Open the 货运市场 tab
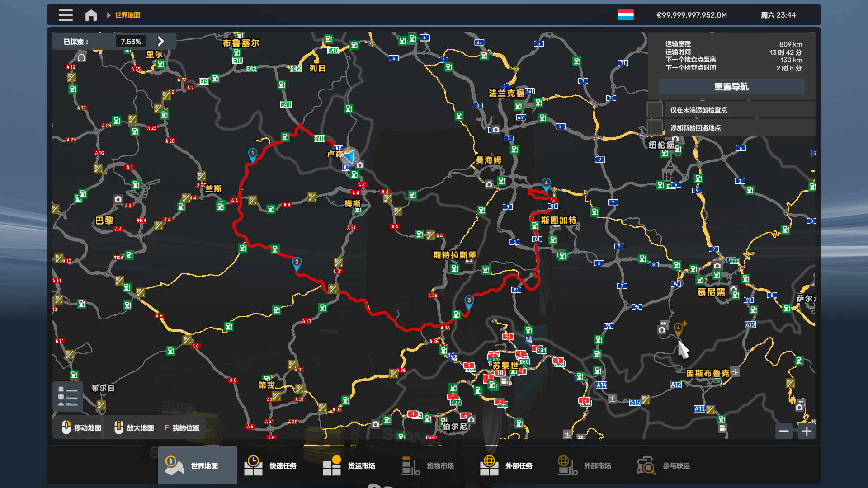Image resolution: width=868 pixels, height=488 pixels. click(x=349, y=465)
